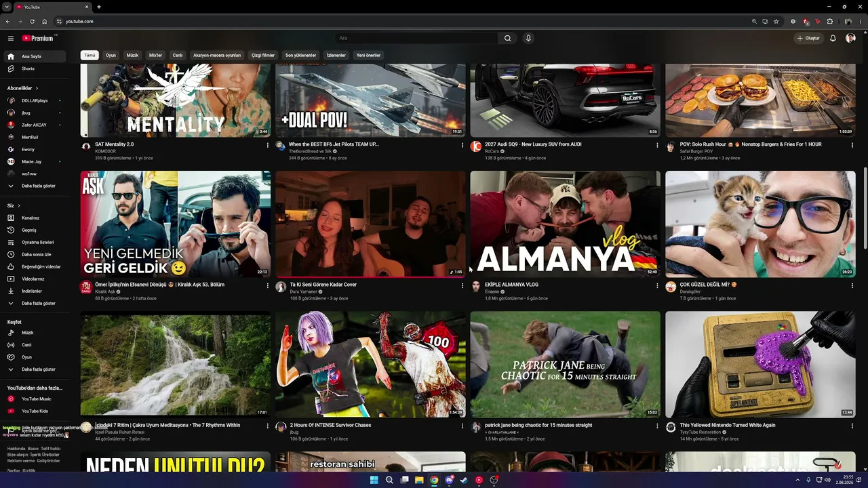Viewport: 868px width, 488px height.
Task: Reload the page in Chrome
Action: click(32, 21)
